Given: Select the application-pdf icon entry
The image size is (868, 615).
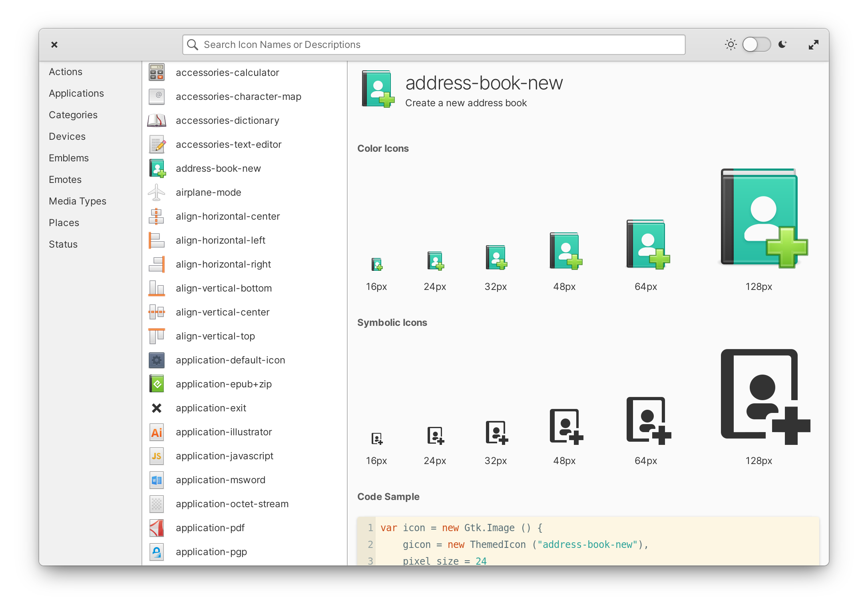Looking at the screenshot, I should 210,528.
